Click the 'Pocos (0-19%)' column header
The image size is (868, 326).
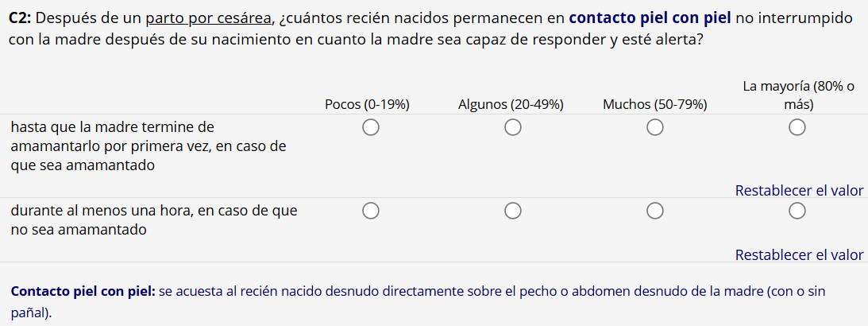[x=367, y=104]
